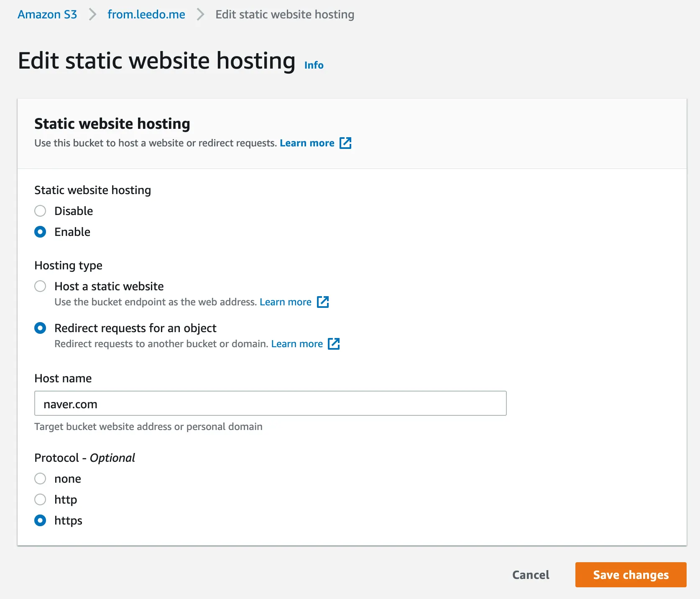Choose Host a static website option
700x599 pixels.
click(x=40, y=286)
